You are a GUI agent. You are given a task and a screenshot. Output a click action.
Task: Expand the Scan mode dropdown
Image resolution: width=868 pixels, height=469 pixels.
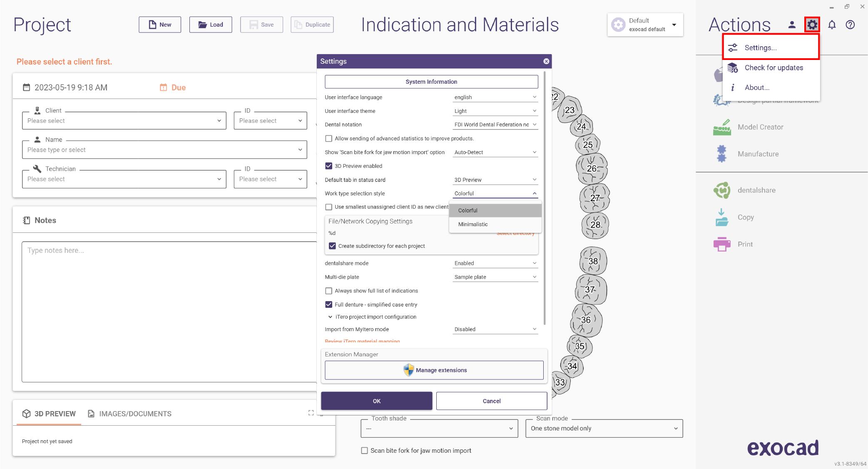pos(604,428)
